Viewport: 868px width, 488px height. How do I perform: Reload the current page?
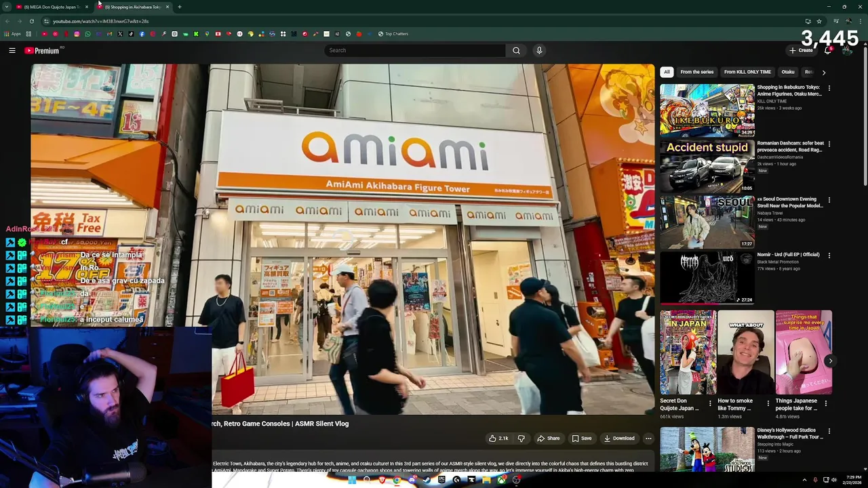point(31,21)
